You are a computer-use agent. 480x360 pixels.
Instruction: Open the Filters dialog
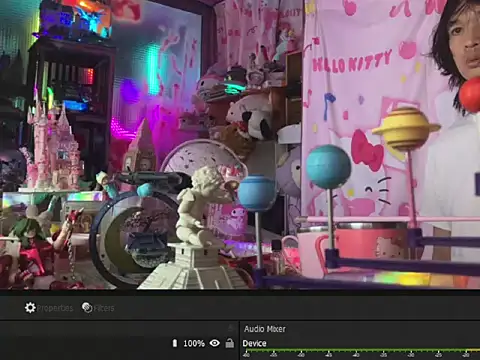98,308
